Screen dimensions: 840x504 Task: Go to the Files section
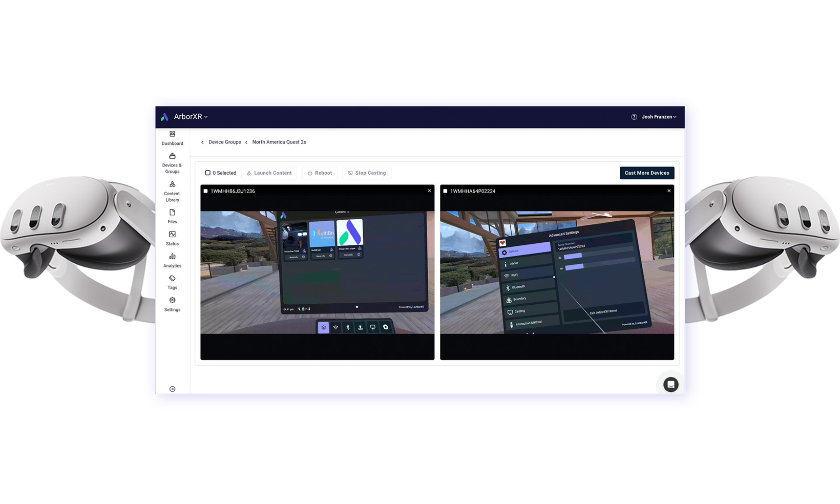(x=172, y=217)
